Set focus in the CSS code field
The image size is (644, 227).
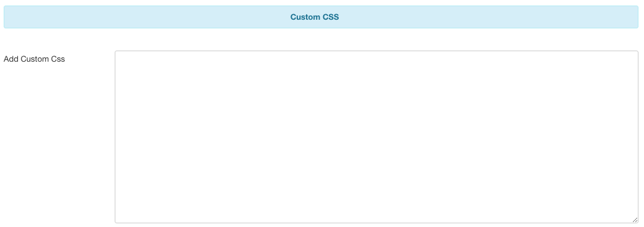click(377, 137)
